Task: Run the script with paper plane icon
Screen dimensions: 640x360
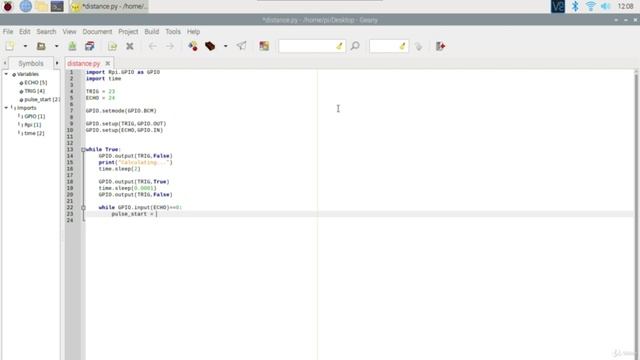Action: (242, 46)
